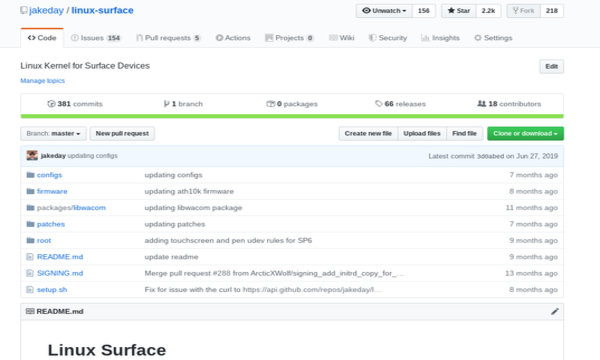
Task: Select the Code tab
Action: tap(42, 38)
